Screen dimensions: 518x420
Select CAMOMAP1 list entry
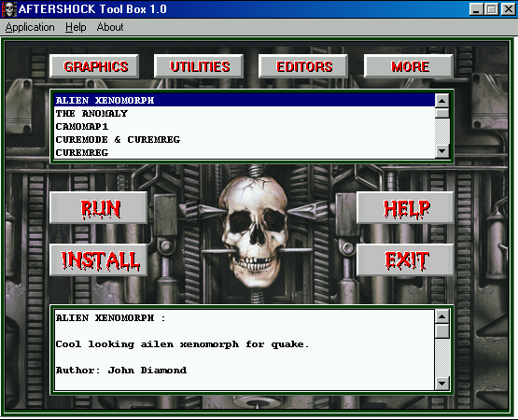coord(245,127)
